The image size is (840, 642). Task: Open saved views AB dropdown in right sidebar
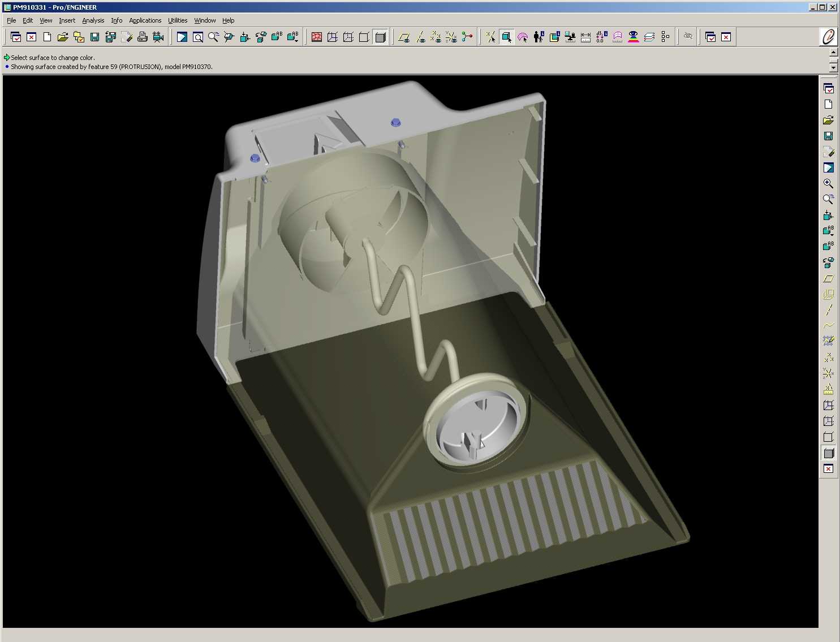(828, 231)
